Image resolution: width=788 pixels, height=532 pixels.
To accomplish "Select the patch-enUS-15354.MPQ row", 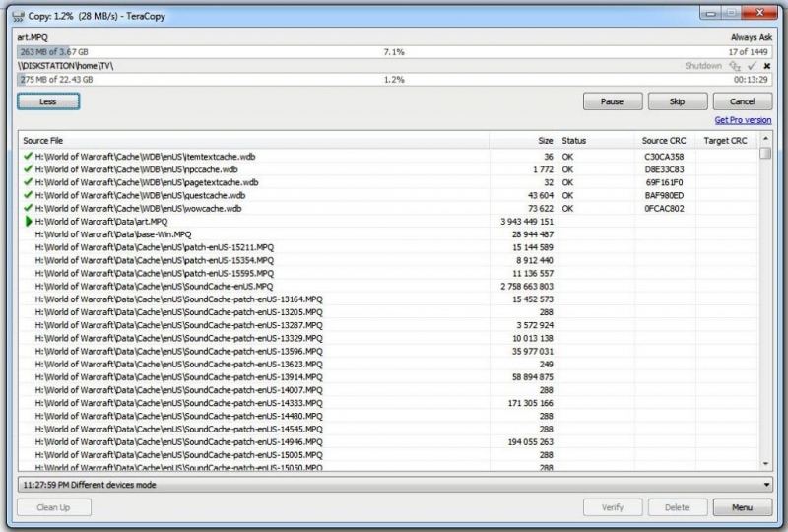I will pyautogui.click(x=389, y=260).
